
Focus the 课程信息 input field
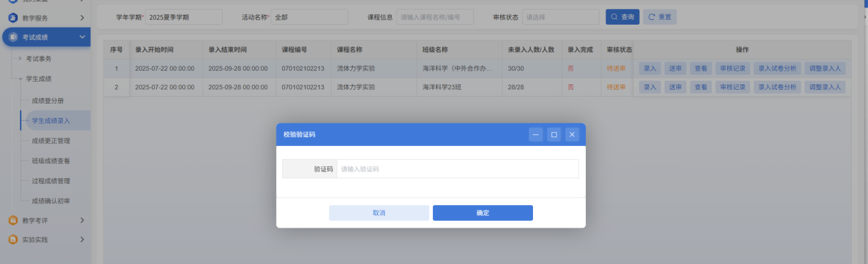(435, 16)
